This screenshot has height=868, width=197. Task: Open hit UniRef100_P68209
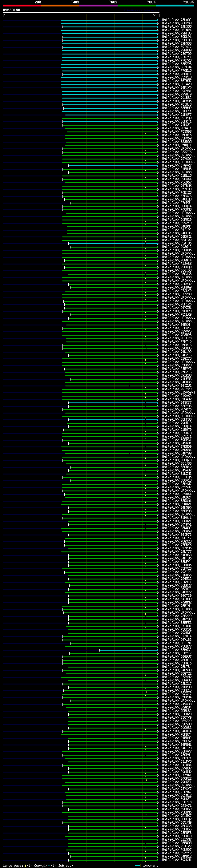[x=176, y=23]
